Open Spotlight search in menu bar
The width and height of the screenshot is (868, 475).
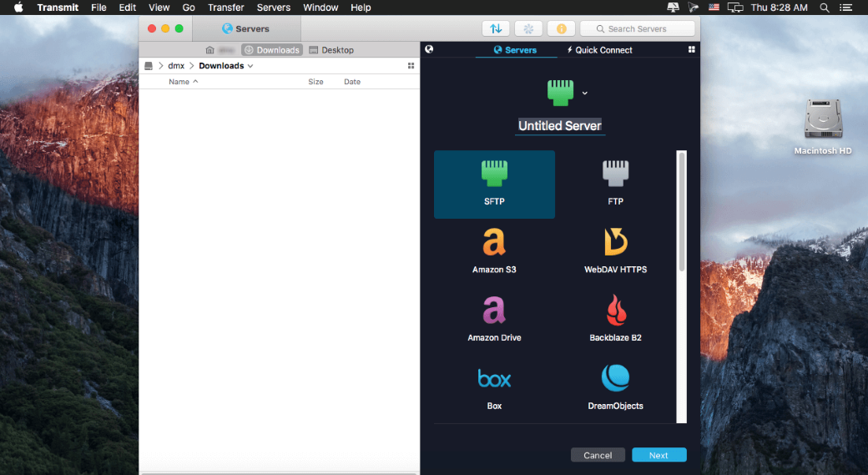pos(825,8)
